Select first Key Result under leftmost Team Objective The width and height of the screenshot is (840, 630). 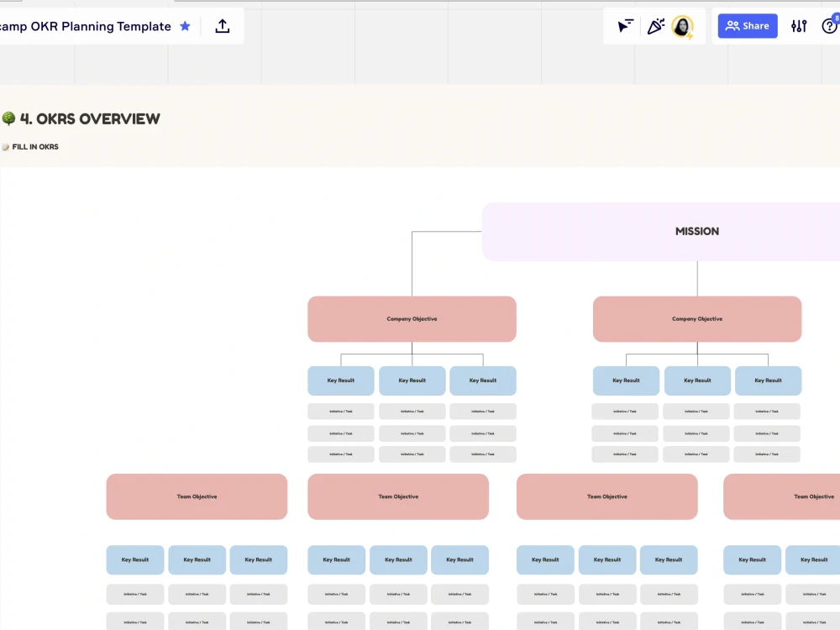(135, 559)
